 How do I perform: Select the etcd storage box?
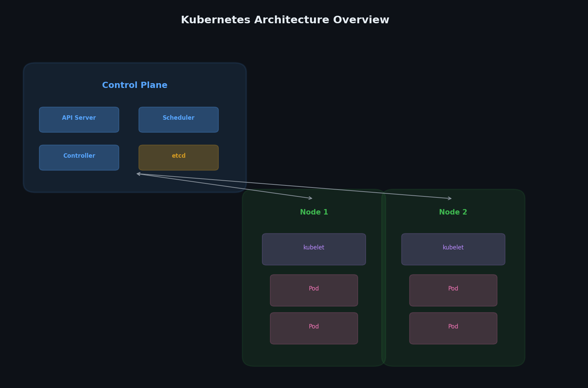[x=178, y=158]
